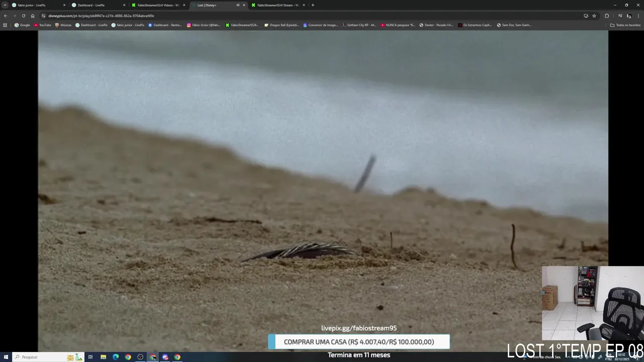Click the browser forward arrow
Image resolution: width=644 pixels, height=362 pixels.
click(x=14, y=16)
